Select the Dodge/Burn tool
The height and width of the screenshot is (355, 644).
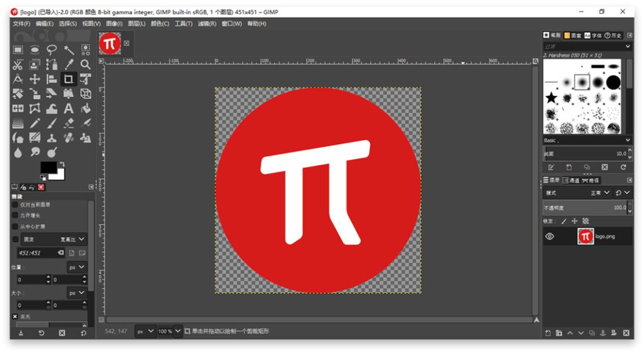[52, 152]
